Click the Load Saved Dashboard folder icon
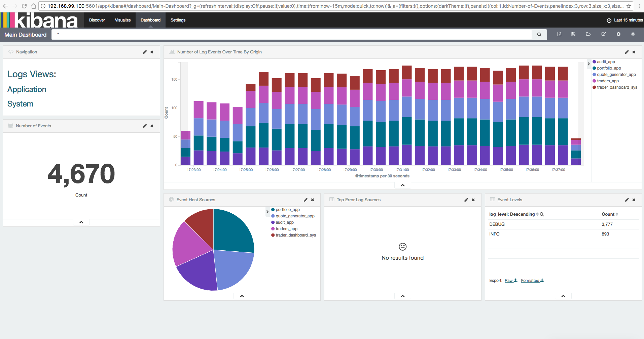This screenshot has height=339, width=644. point(588,34)
